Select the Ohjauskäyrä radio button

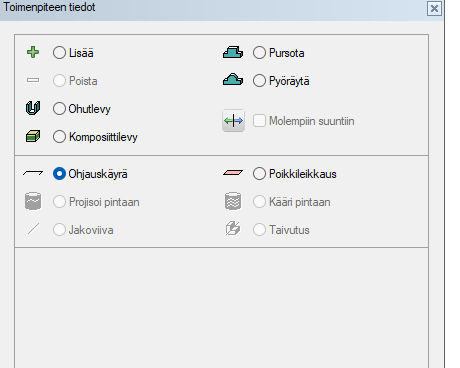coord(59,174)
